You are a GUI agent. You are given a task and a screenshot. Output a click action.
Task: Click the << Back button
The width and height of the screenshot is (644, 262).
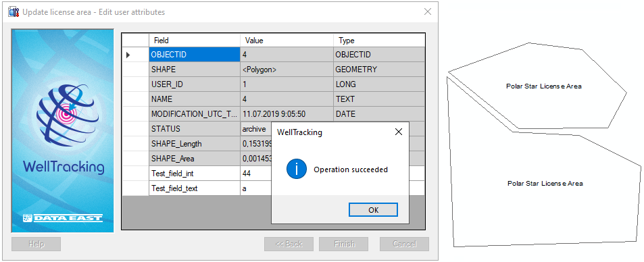289,244
